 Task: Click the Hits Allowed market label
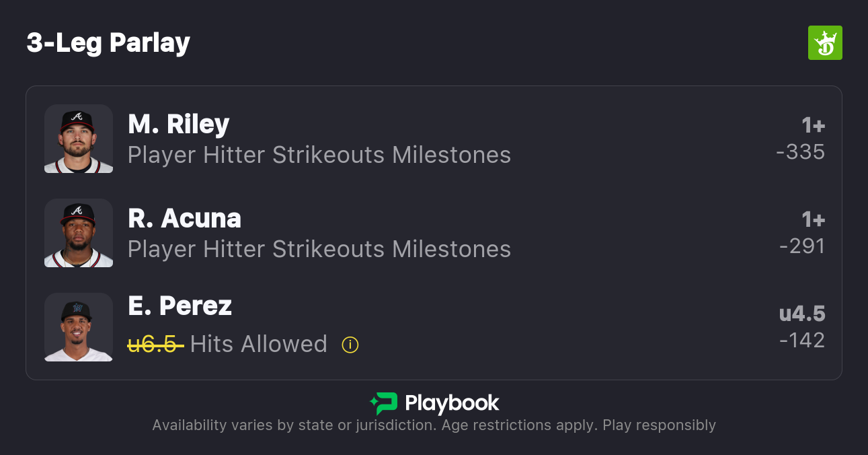click(x=259, y=345)
